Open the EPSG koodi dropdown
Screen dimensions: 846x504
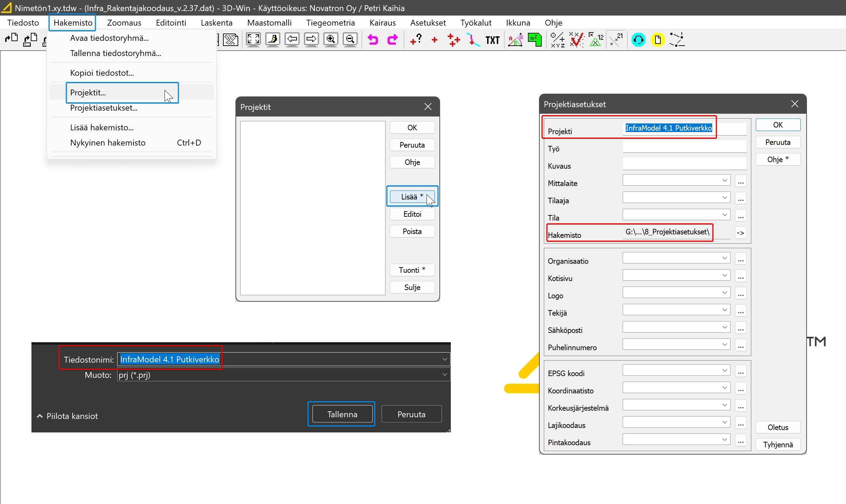tap(676, 370)
